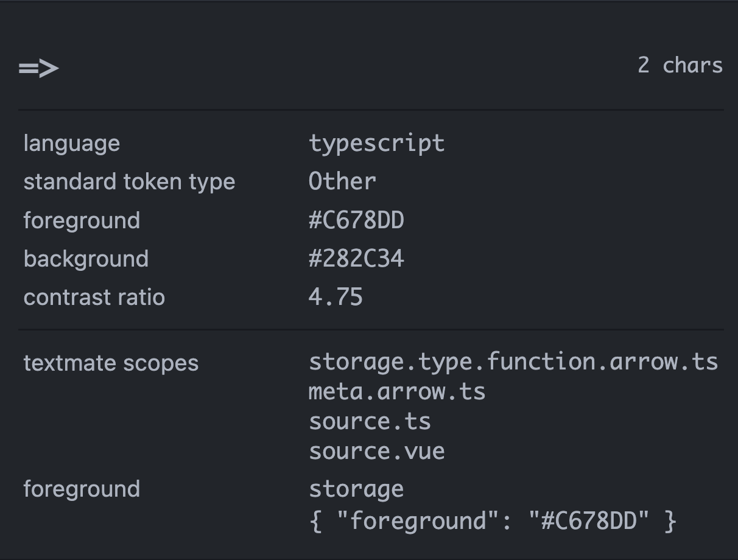Select the "storage" theme rule name

[x=356, y=489]
